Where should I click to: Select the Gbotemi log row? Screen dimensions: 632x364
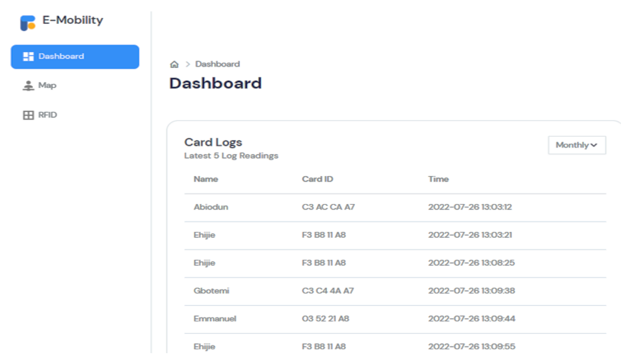coord(211,291)
